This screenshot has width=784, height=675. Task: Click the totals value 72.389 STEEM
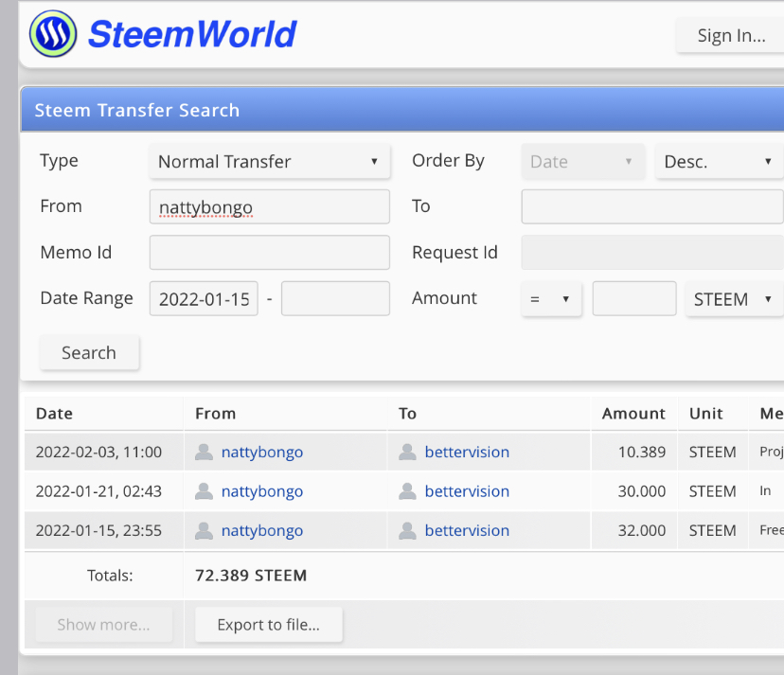pyautogui.click(x=251, y=576)
